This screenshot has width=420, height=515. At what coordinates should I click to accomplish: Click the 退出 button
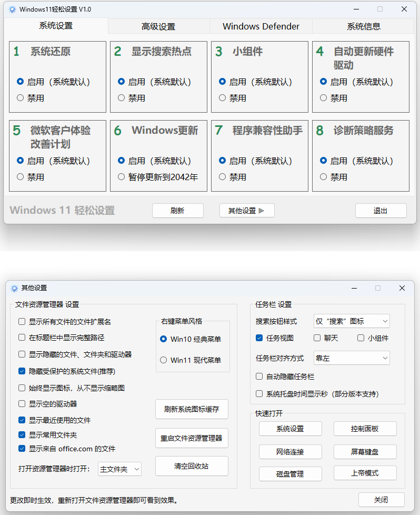381,211
